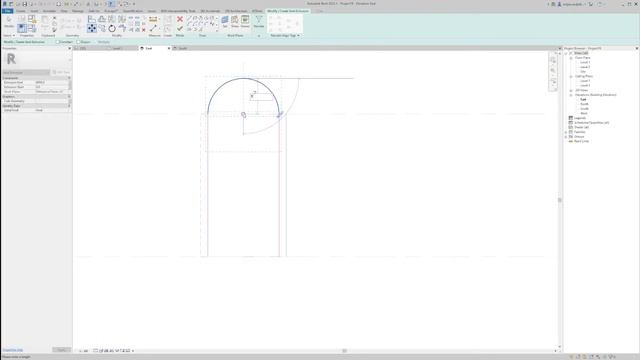
Task: Collapse the Floor Plans tree node
Action: point(571,58)
